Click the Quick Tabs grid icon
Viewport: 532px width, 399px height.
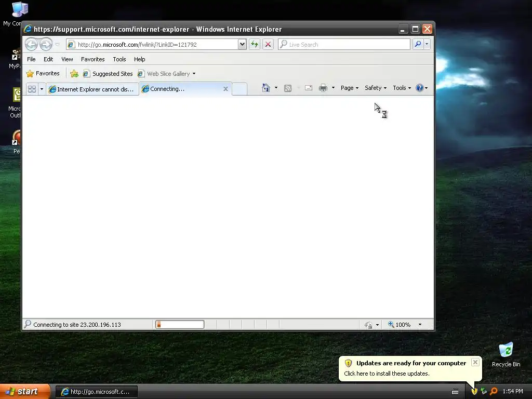coord(32,89)
